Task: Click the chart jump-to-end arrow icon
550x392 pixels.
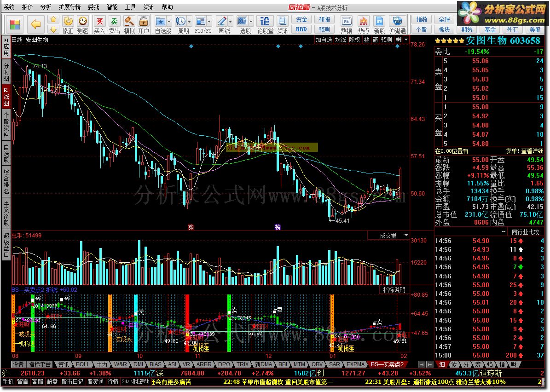Action: pyautogui.click(x=399, y=40)
